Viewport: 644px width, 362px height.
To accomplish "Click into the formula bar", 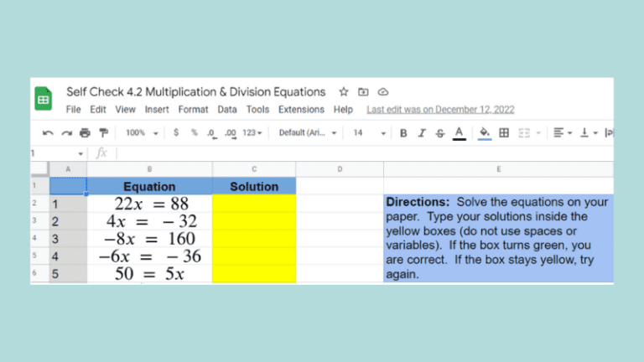I will point(365,154).
